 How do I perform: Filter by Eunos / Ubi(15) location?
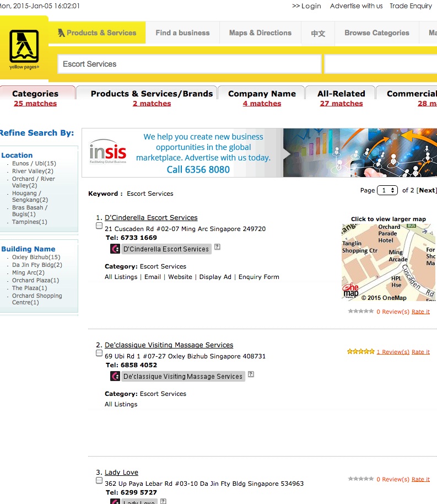coord(34,163)
